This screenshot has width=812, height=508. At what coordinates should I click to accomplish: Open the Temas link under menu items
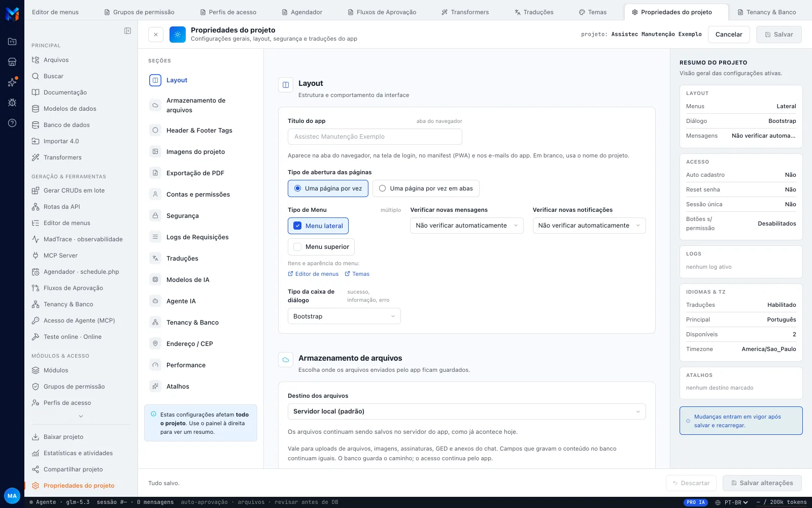click(357, 274)
